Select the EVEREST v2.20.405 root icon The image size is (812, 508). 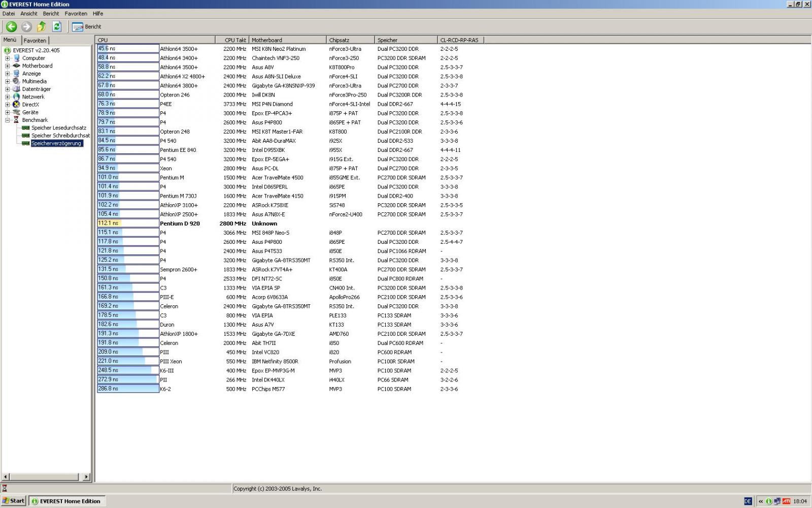click(x=7, y=50)
